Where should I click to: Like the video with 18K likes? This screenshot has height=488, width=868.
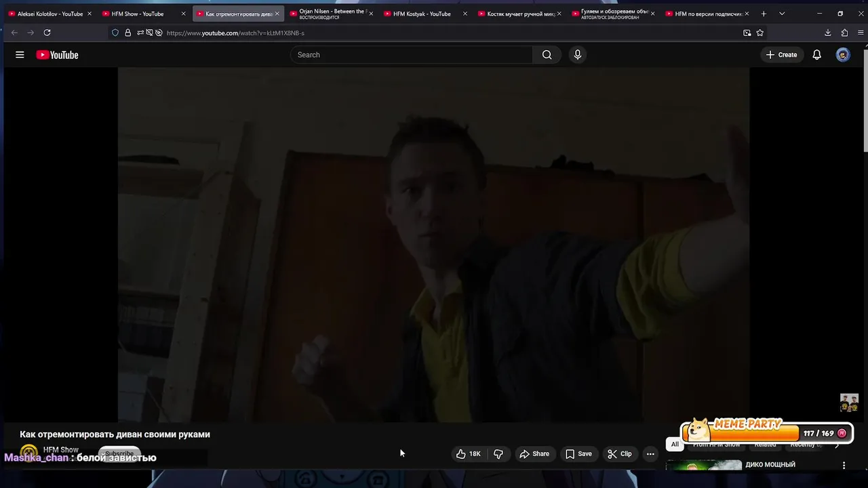(469, 454)
